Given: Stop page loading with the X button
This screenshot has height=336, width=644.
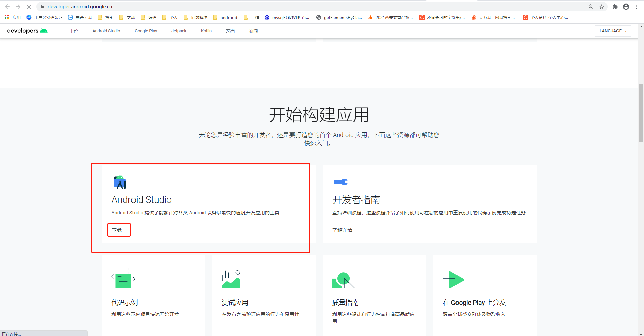Looking at the screenshot, I should click(29, 7).
